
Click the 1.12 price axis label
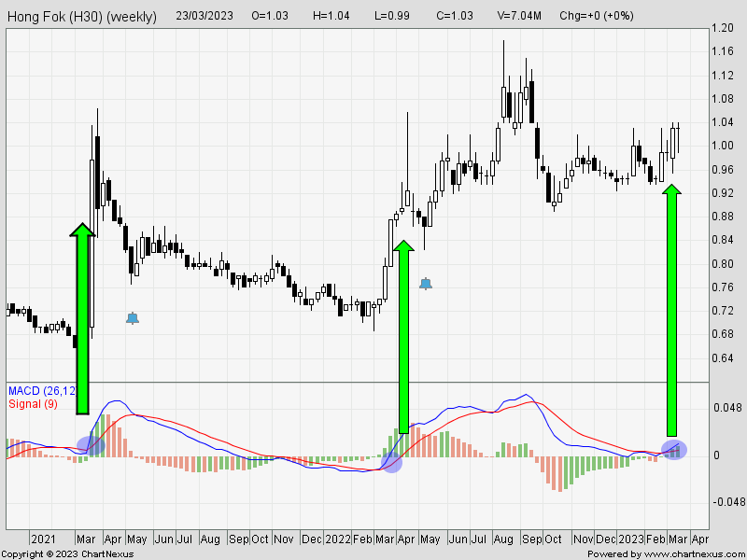tap(722, 76)
